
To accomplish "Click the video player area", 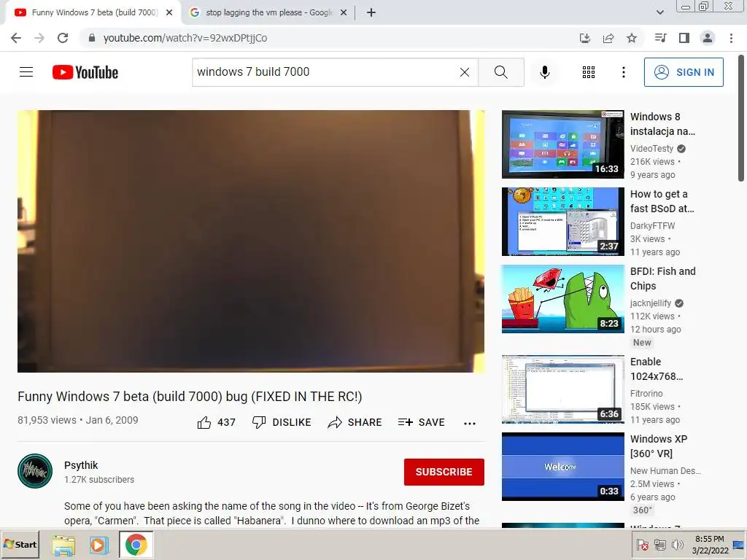I will pyautogui.click(x=251, y=241).
